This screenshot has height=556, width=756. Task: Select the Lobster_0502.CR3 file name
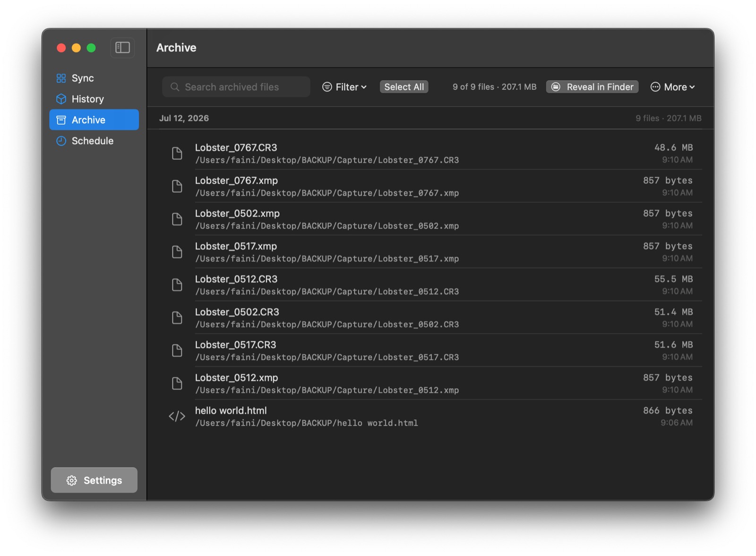[x=237, y=312]
